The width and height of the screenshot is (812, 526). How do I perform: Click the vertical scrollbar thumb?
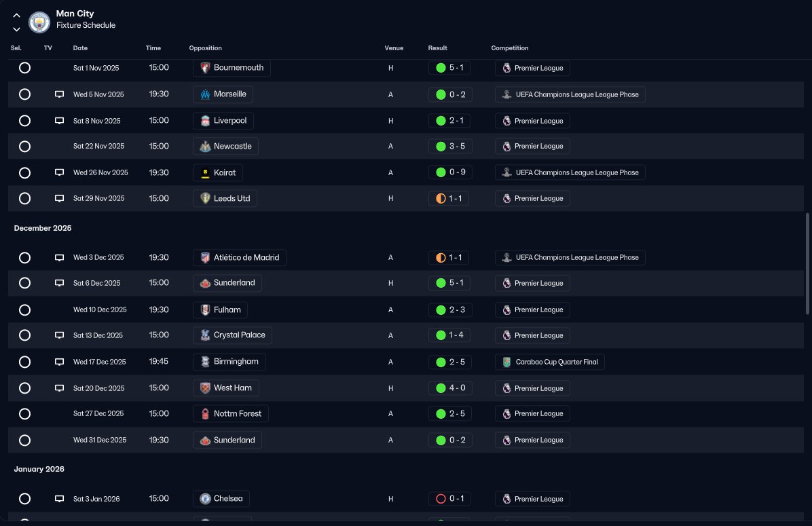(807, 263)
